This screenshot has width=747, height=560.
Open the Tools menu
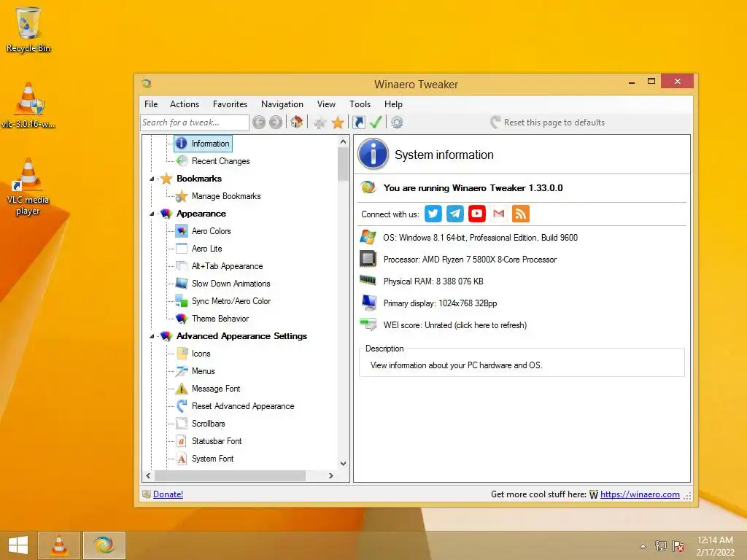(x=360, y=104)
